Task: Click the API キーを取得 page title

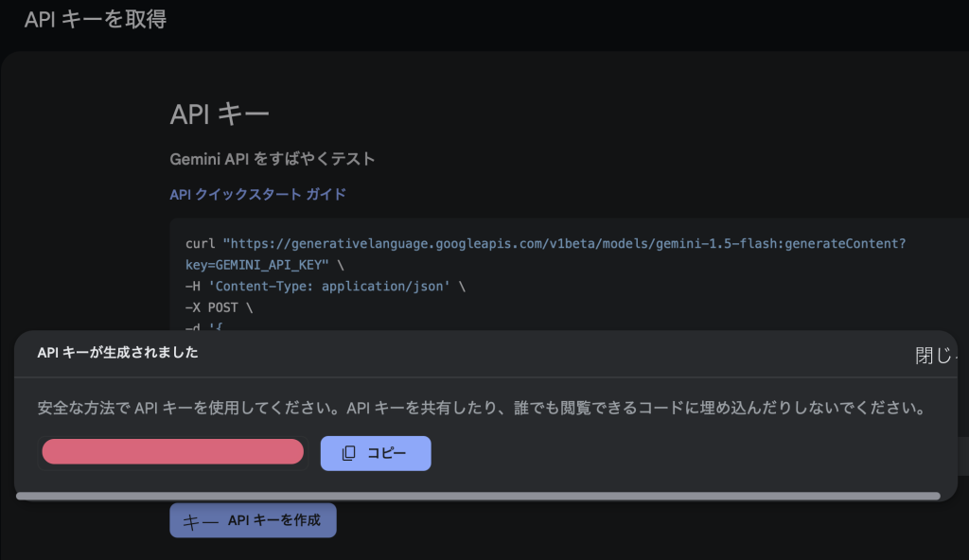Action: click(x=95, y=19)
